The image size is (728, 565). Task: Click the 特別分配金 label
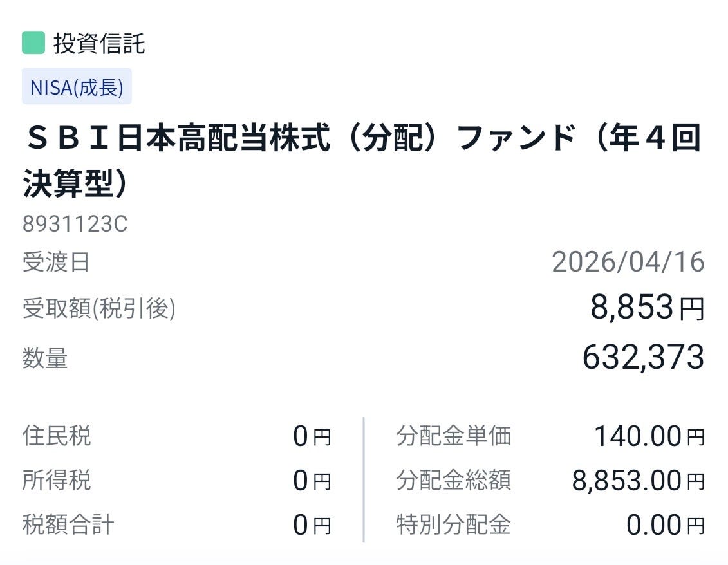[454, 524]
